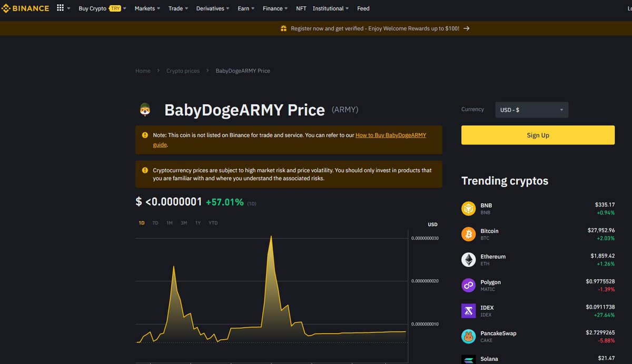Click the Ethereum price $1,859.42

(603, 256)
